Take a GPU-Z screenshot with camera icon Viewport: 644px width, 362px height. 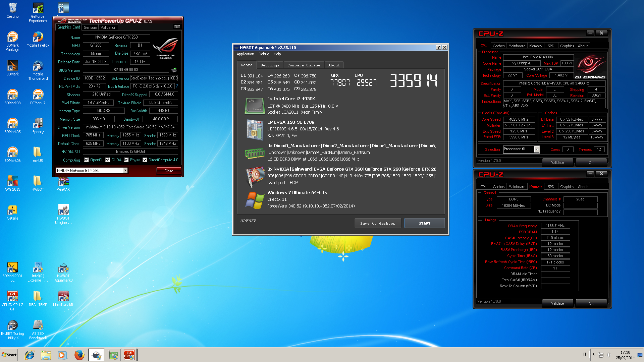pos(177,27)
